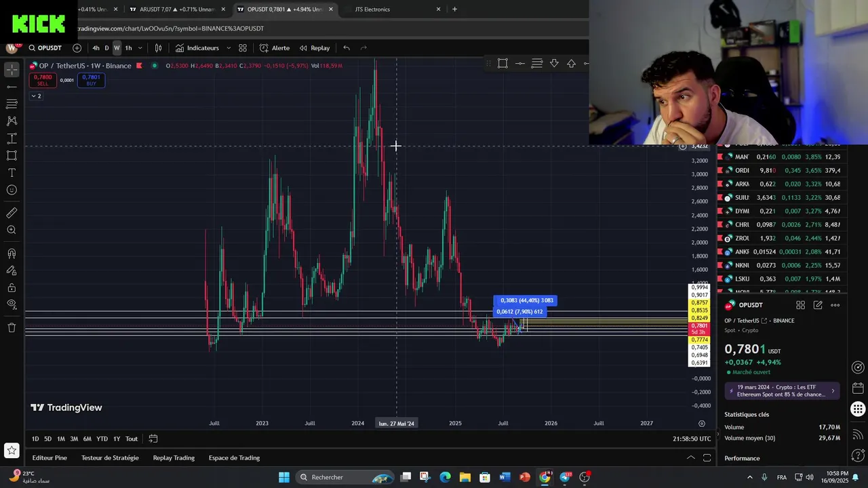Screen dimensions: 868x488
Task: Open the candlestick chart type menu
Action: [158, 48]
